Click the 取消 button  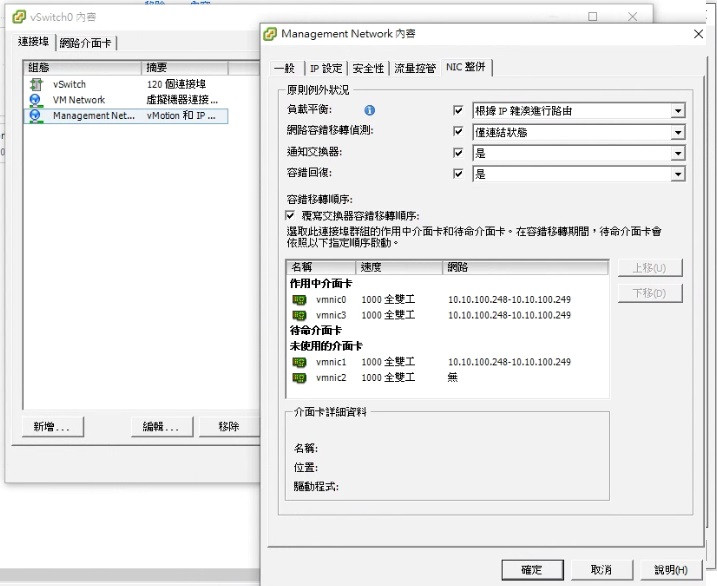click(601, 570)
